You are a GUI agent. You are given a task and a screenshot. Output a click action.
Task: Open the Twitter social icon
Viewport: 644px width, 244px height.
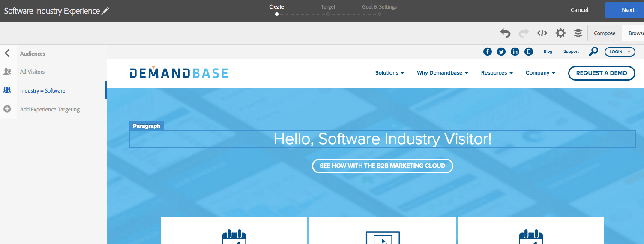pyautogui.click(x=501, y=51)
